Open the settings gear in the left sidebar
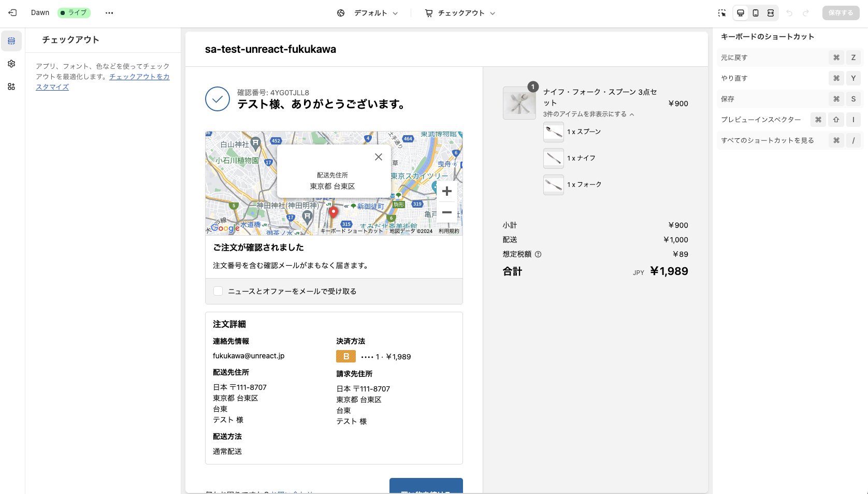868x494 pixels. coord(11,64)
